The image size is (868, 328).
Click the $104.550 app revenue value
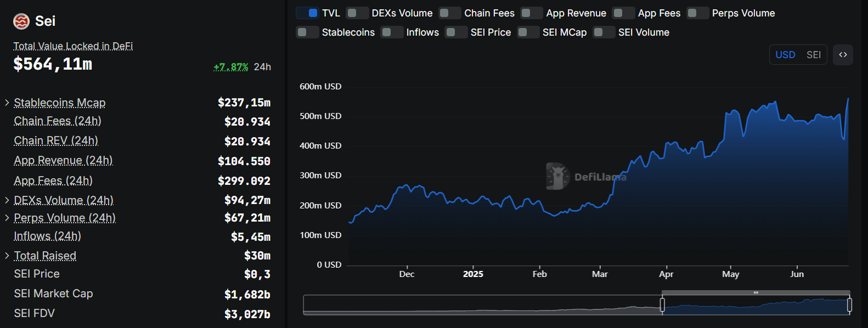[244, 161]
